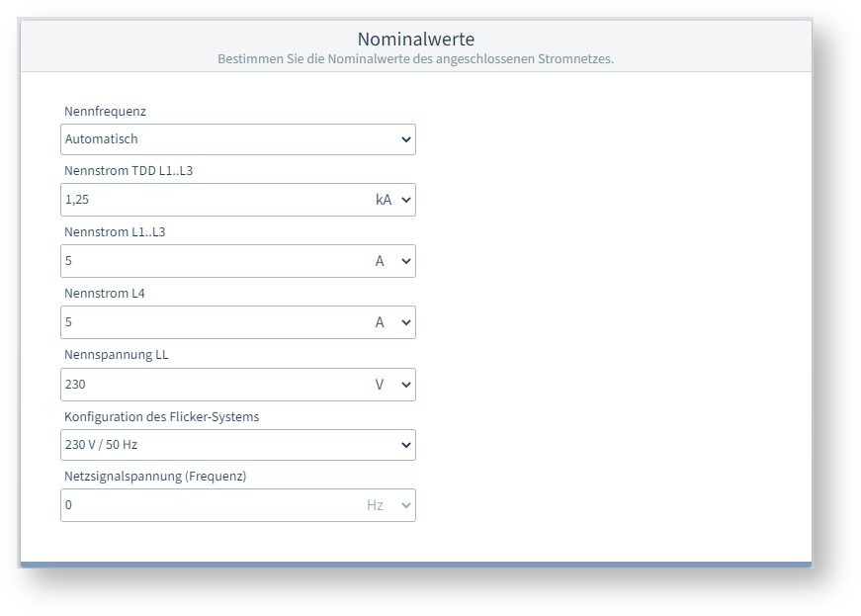Open the unit dropdown for Nennstrom L1..L3
Image resolution: width=861 pixels, height=616 pixels.
(392, 261)
